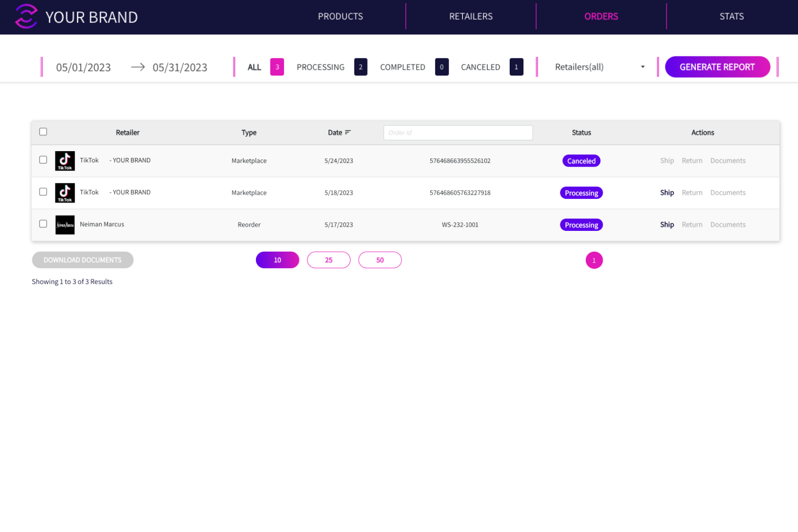Click the Canceled count badge in filters
The width and height of the screenshot is (798, 532).
(516, 67)
